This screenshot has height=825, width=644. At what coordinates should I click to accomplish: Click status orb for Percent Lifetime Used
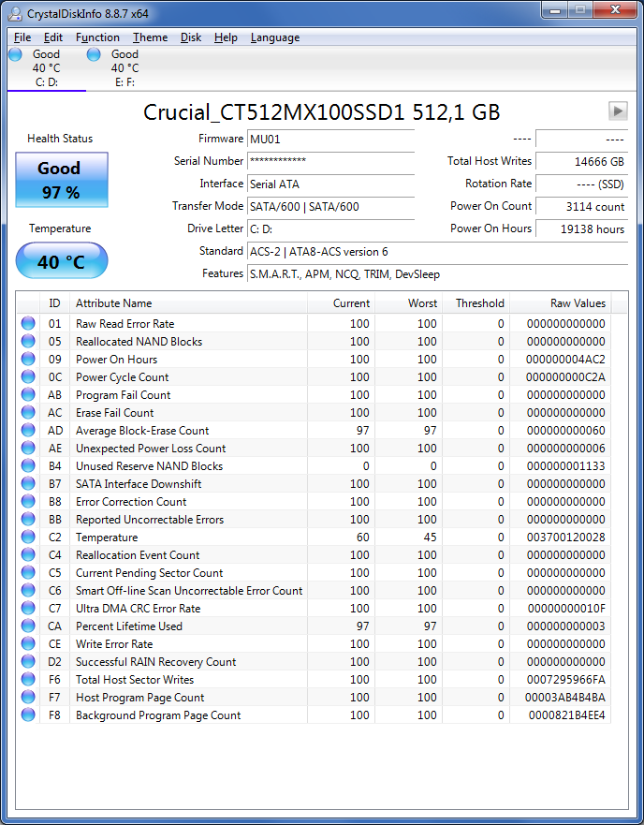[x=28, y=626]
